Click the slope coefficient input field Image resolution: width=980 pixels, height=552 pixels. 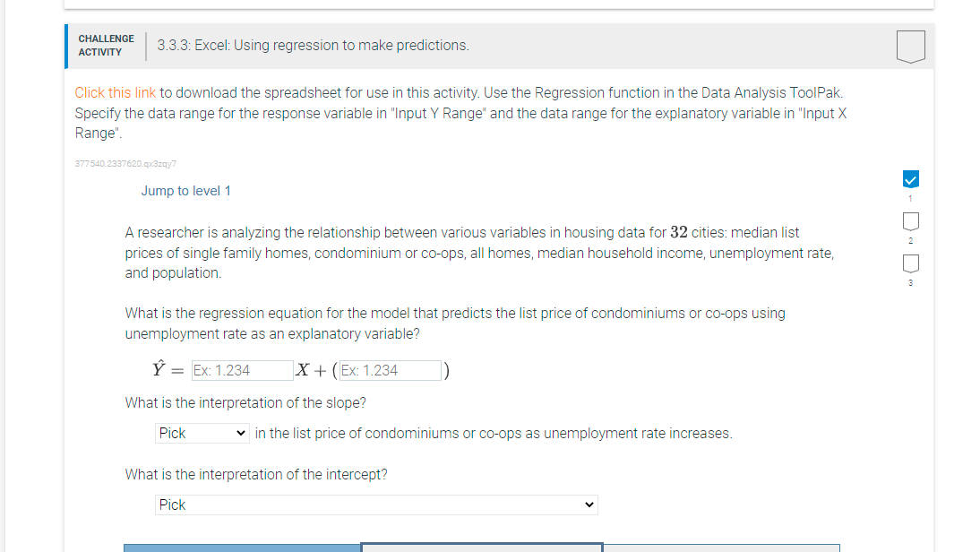point(241,370)
